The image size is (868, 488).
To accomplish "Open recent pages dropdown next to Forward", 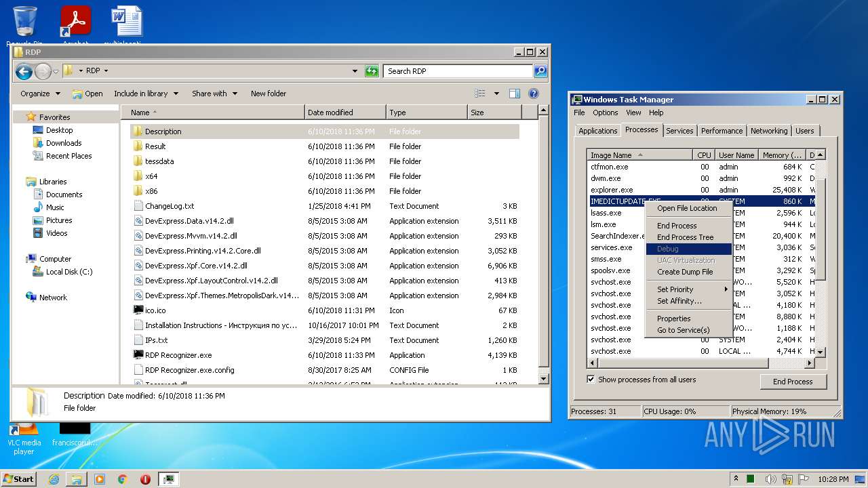I will click(x=56, y=71).
